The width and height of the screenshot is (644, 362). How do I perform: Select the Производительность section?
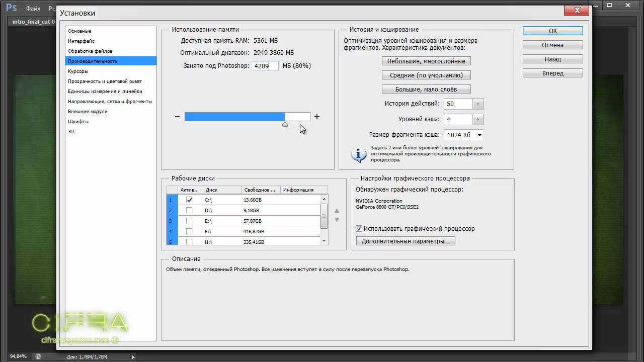(111, 61)
